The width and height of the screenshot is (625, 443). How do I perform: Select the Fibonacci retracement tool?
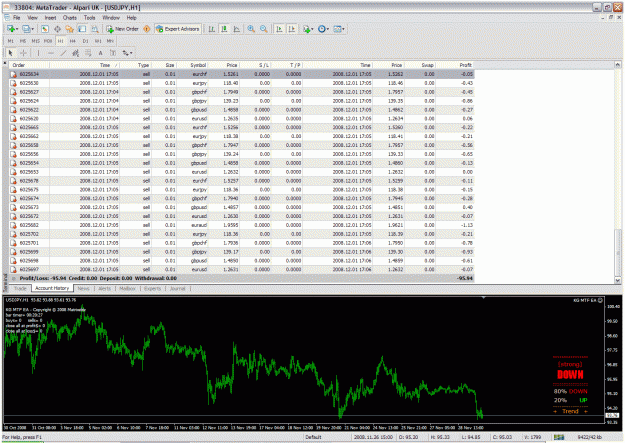pos(88,53)
